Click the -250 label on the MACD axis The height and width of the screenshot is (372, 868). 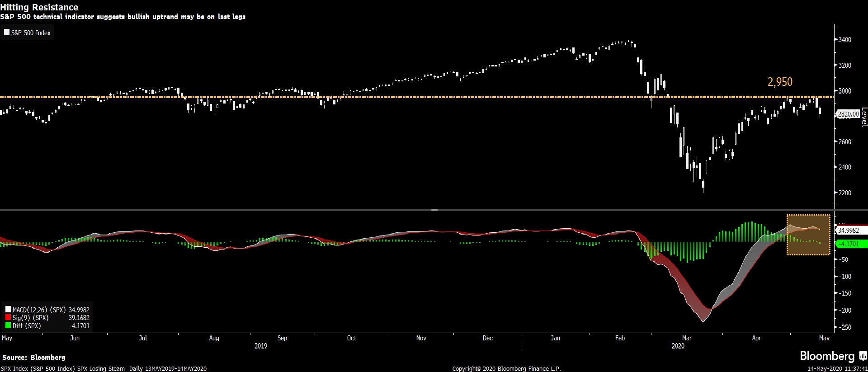click(x=844, y=327)
